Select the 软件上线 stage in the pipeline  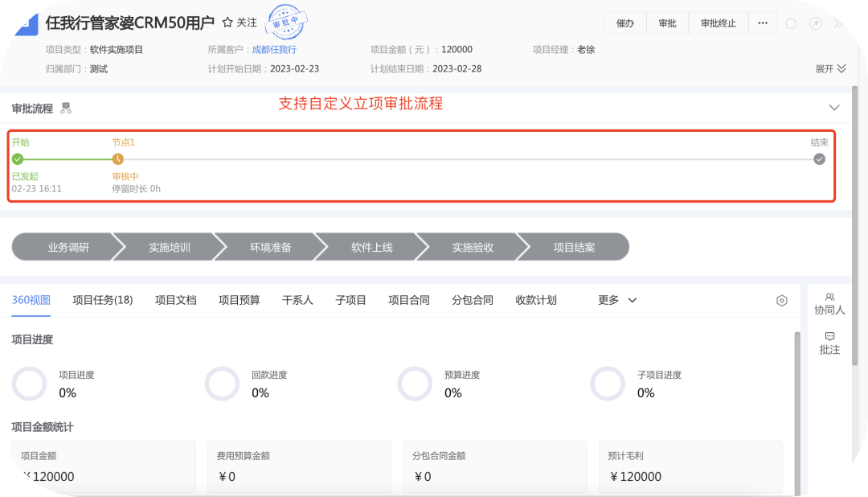371,247
